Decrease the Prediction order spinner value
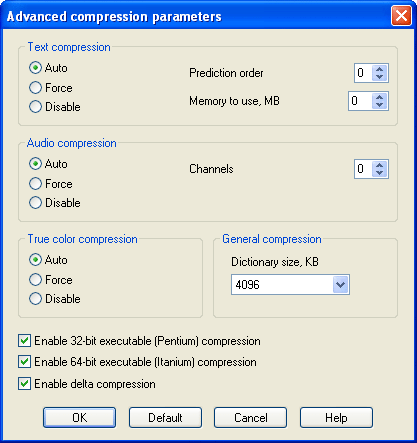 pyautogui.click(x=379, y=77)
